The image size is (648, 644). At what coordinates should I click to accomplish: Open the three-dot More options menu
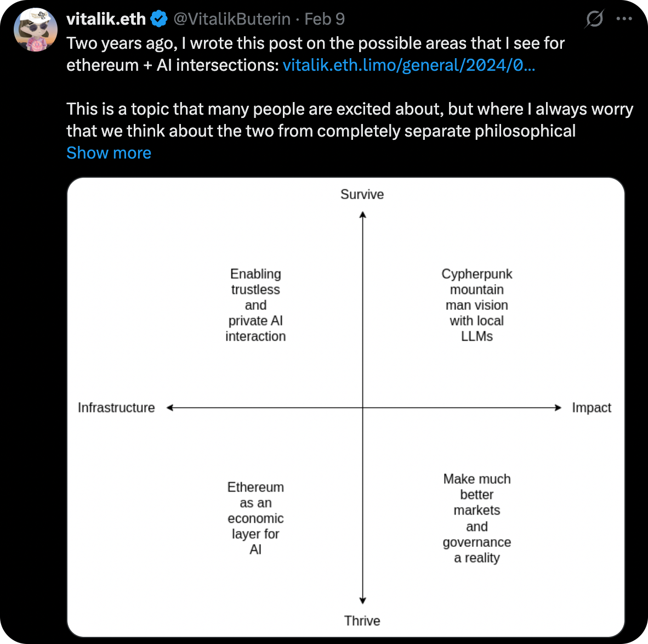coord(624,19)
